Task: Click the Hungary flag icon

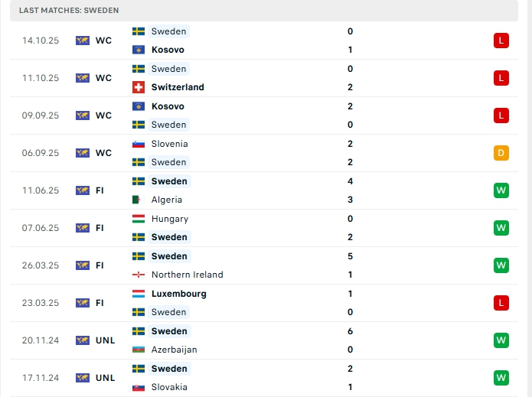Action: [x=139, y=219]
